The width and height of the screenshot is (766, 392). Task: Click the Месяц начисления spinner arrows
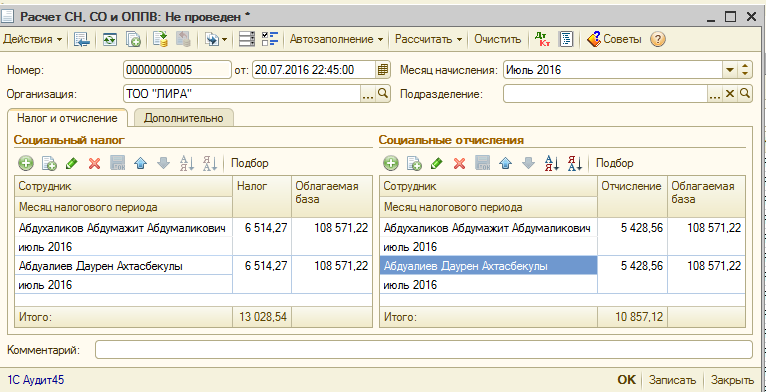coord(745,70)
